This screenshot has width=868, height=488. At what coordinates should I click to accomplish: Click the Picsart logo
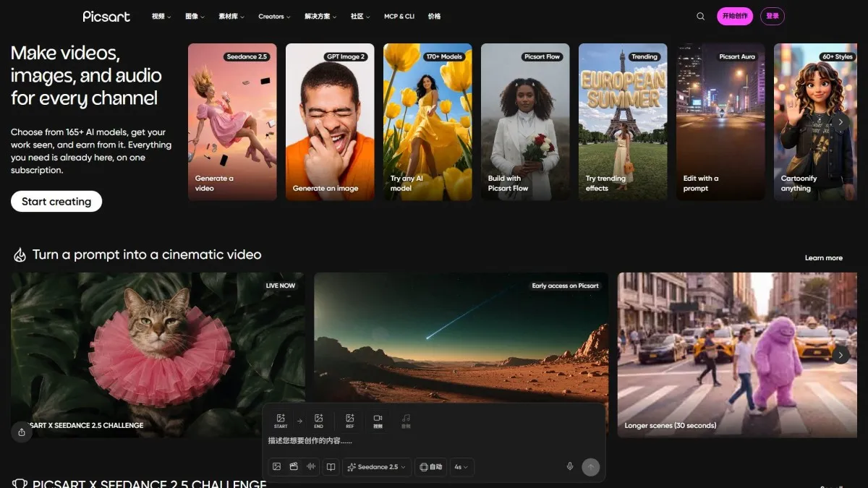[x=106, y=16]
